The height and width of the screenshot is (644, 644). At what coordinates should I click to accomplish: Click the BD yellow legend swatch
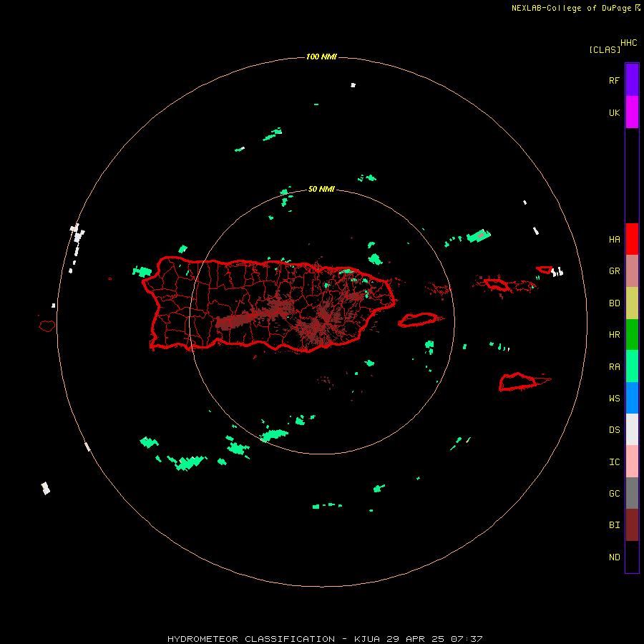point(632,303)
